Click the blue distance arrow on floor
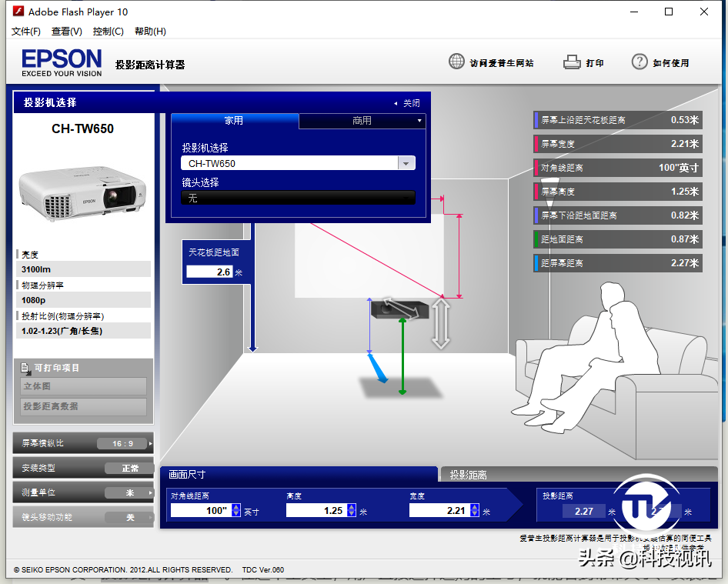This screenshot has width=728, height=584. click(378, 367)
